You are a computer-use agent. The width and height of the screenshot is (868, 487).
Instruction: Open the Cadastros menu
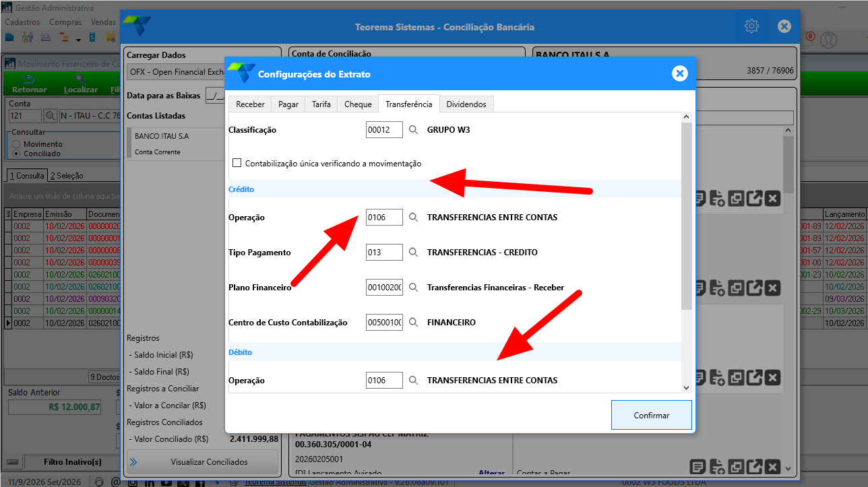click(x=22, y=22)
